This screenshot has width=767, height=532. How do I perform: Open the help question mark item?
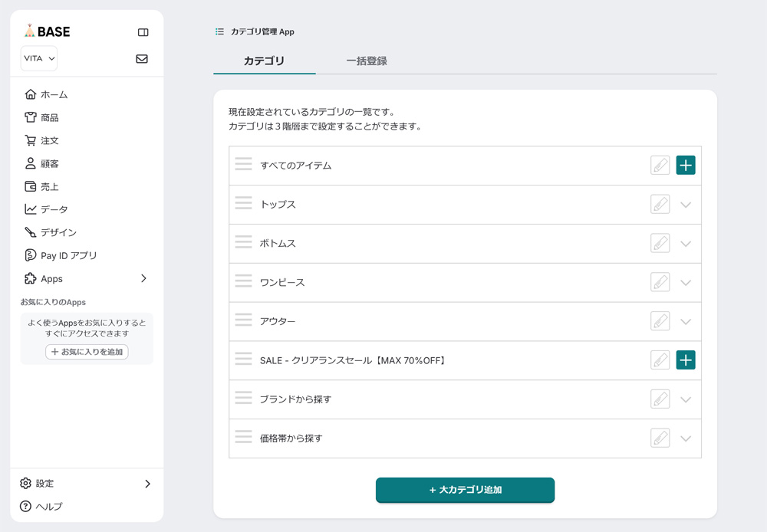click(x=41, y=507)
